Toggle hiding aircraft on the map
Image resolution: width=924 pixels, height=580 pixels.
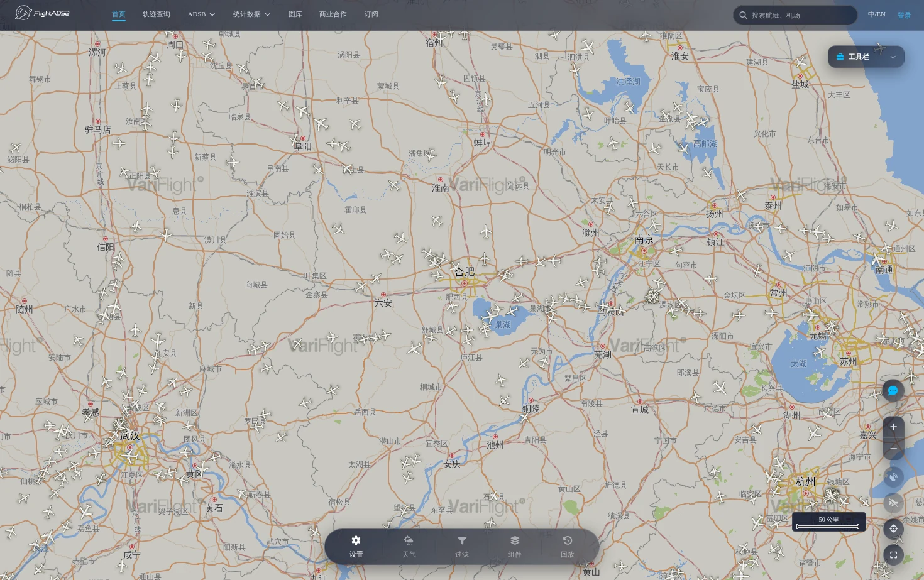[893, 503]
